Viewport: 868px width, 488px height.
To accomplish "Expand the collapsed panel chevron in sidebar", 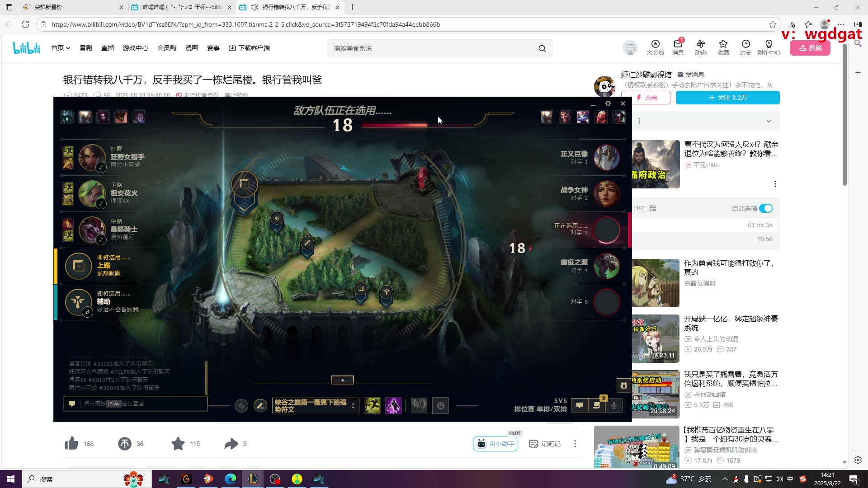I will [769, 121].
